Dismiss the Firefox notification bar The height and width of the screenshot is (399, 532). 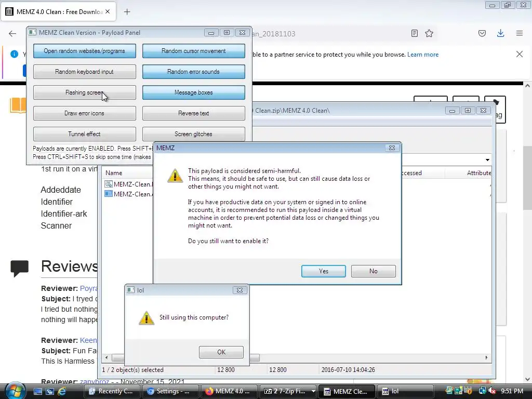click(x=519, y=54)
